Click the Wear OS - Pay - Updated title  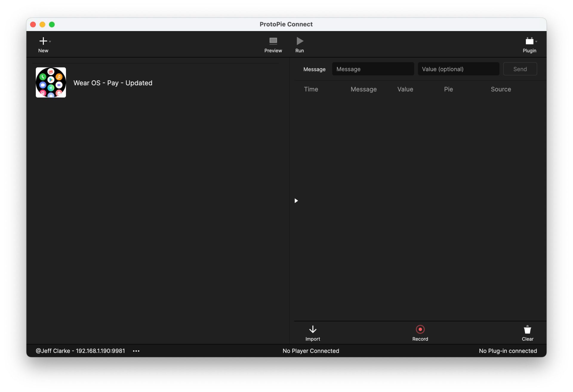coord(113,83)
